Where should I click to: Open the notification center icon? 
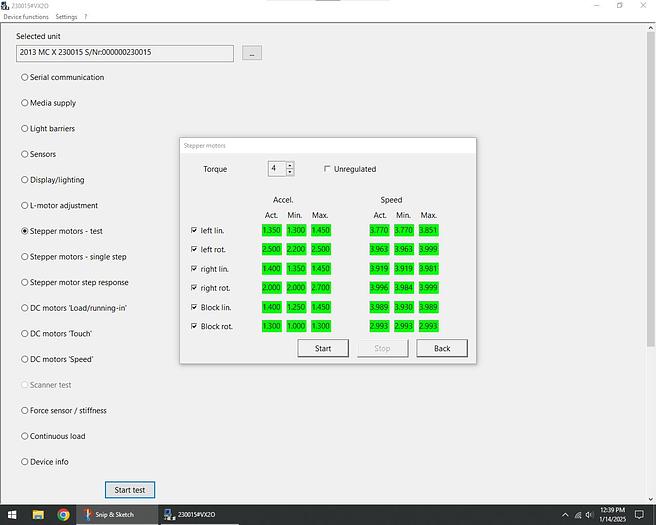point(637,514)
